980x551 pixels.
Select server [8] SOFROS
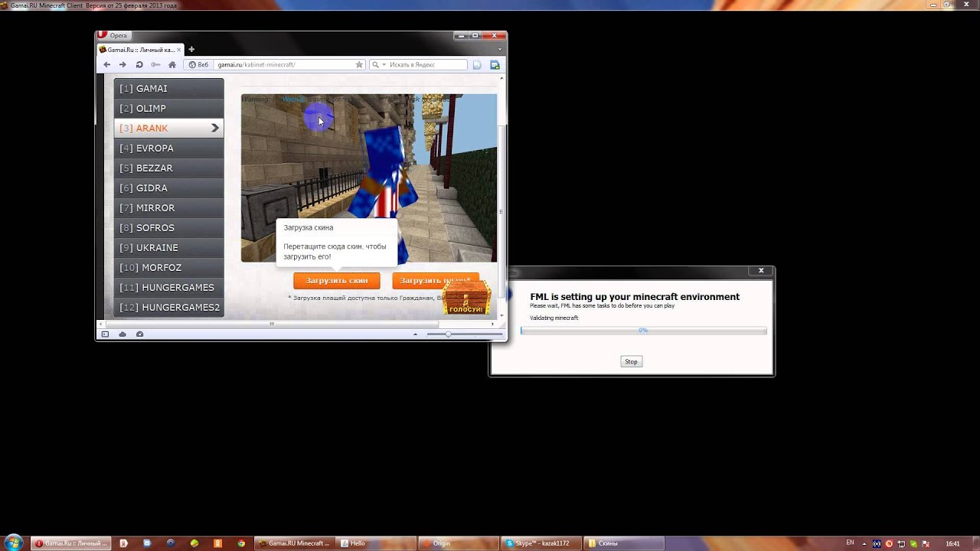[168, 227]
